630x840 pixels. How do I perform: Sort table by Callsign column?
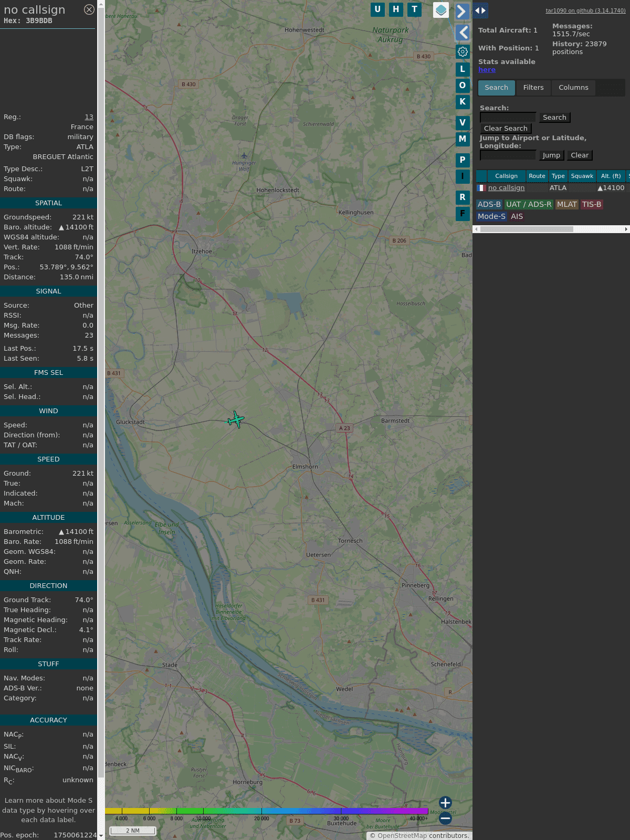(x=506, y=176)
